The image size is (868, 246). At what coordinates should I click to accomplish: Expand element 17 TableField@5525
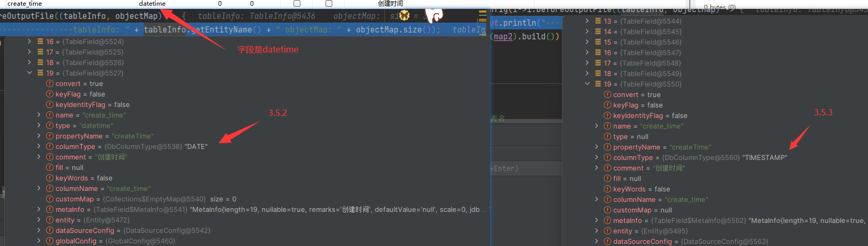point(30,52)
